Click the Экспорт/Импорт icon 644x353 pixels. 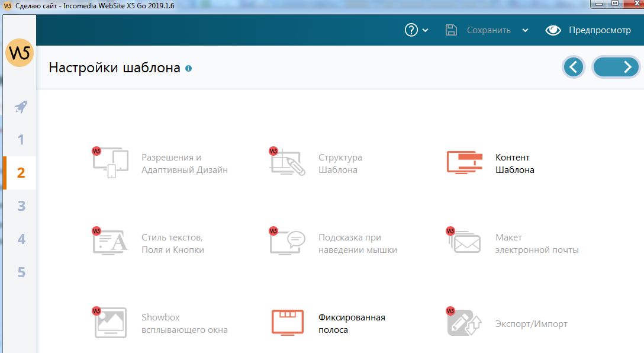465,323
